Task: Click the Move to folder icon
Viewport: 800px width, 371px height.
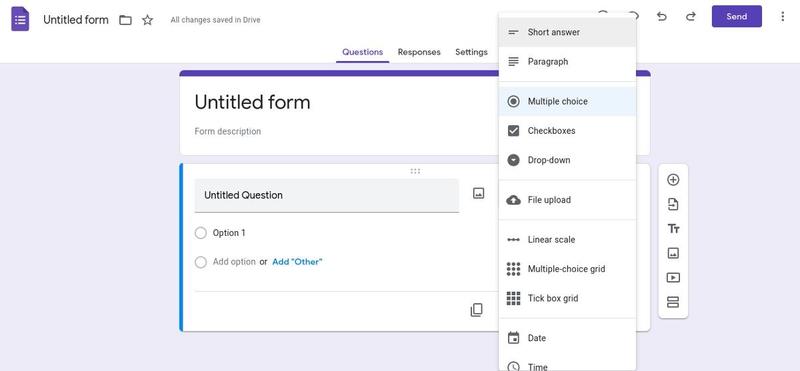Action: tap(125, 20)
